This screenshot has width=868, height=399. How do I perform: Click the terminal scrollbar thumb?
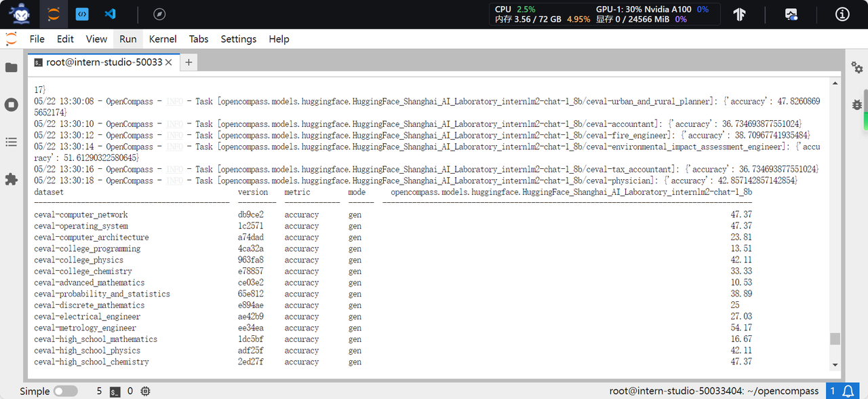click(x=835, y=339)
